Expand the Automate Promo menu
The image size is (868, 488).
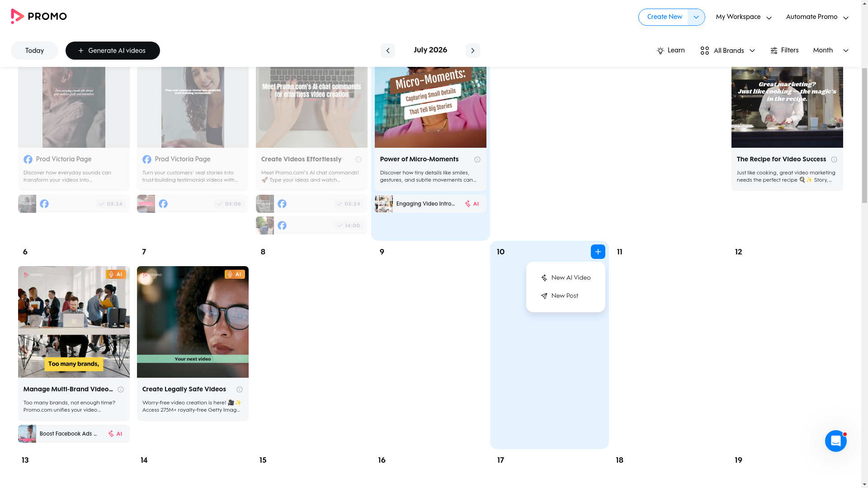pos(817,17)
